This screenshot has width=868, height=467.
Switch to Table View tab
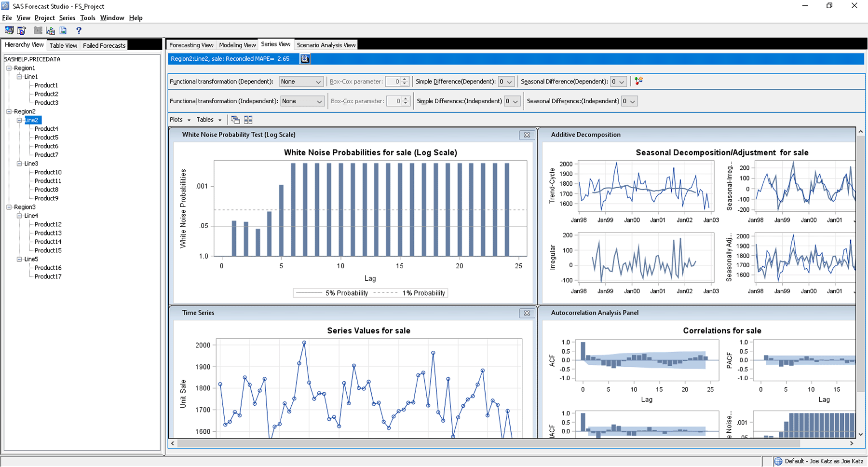pyautogui.click(x=63, y=45)
